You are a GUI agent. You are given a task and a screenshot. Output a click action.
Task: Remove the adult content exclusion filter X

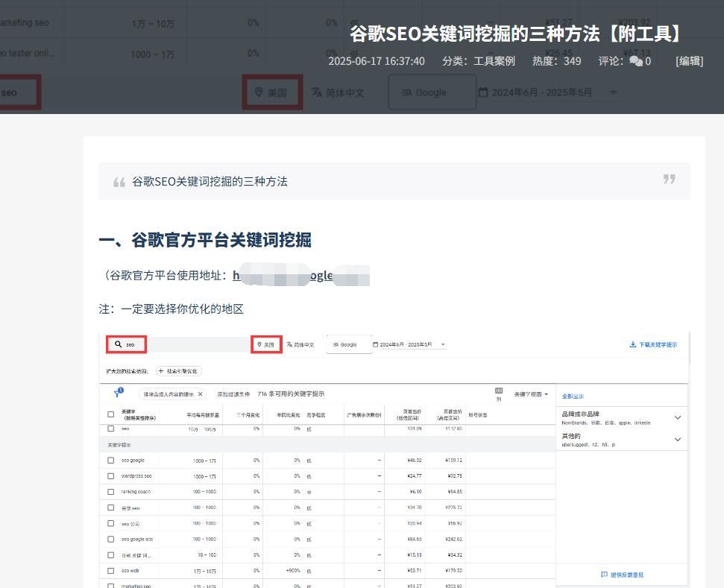[x=200, y=394]
